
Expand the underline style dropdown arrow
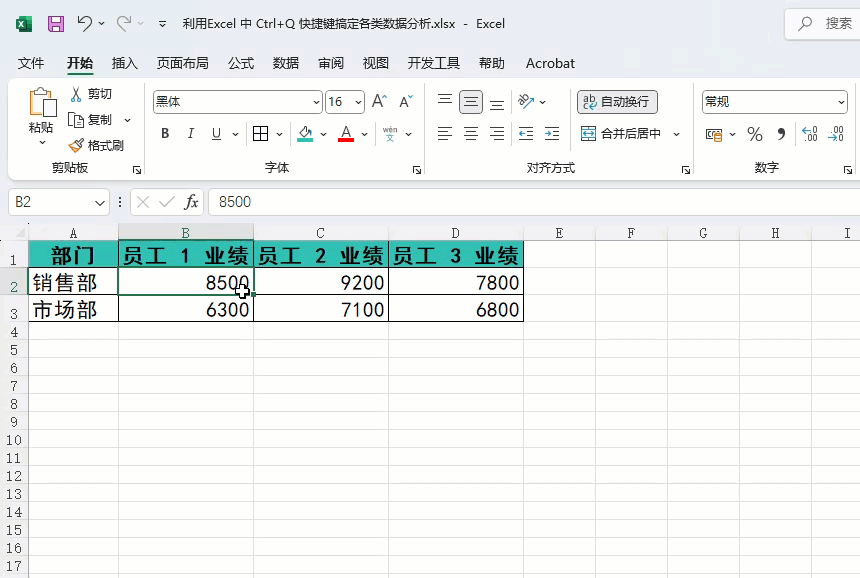coord(235,134)
